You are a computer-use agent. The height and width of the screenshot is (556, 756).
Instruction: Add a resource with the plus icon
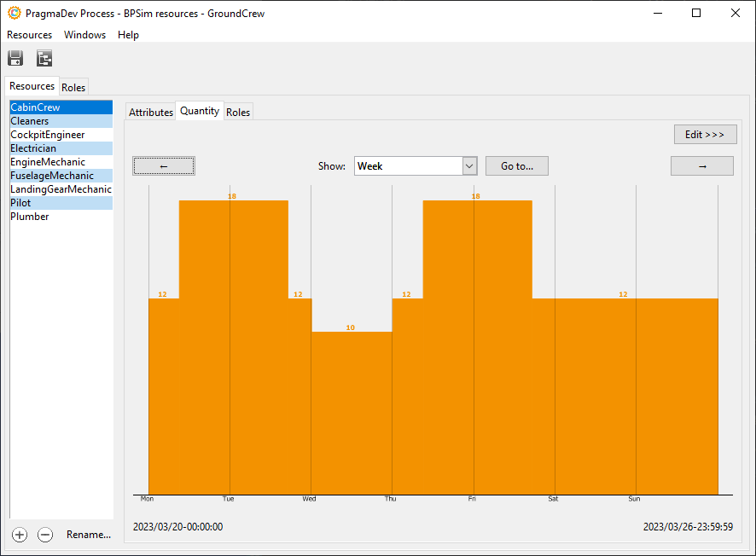click(20, 535)
